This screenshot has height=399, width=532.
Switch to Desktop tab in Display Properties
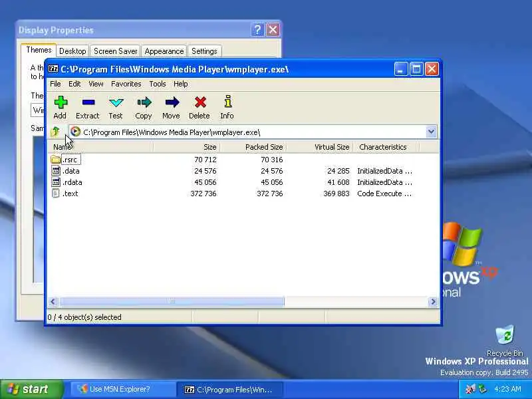point(72,51)
